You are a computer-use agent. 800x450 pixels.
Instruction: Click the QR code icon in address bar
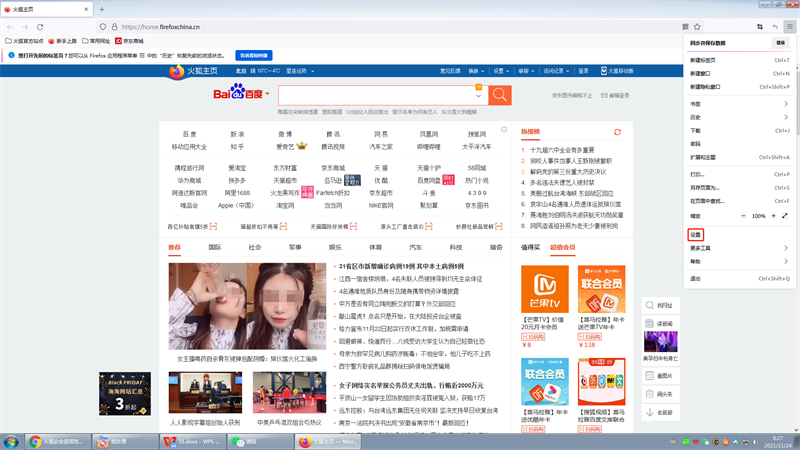pyautogui.click(x=685, y=27)
